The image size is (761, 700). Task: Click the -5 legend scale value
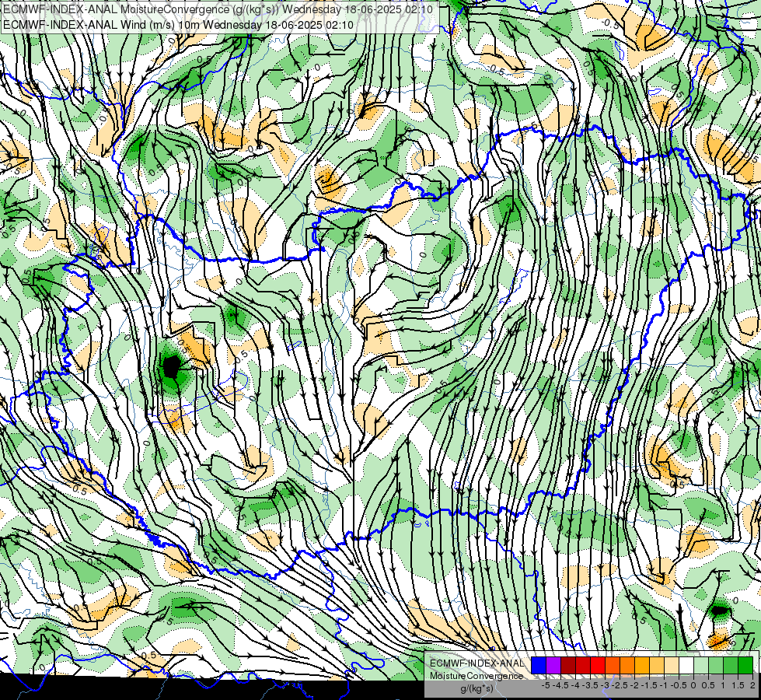[x=546, y=685]
